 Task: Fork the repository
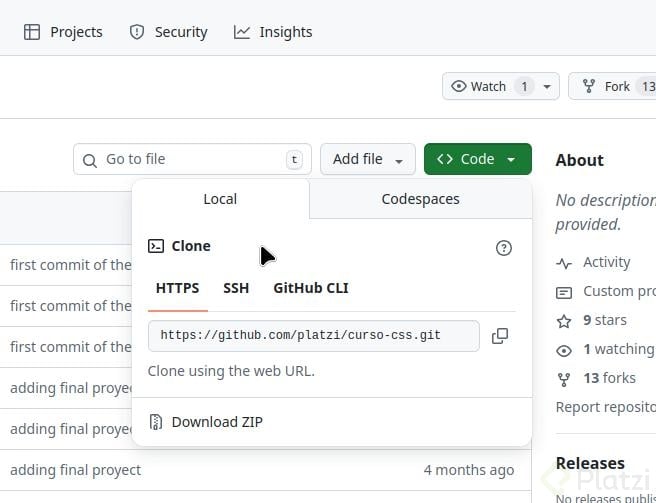(x=612, y=86)
